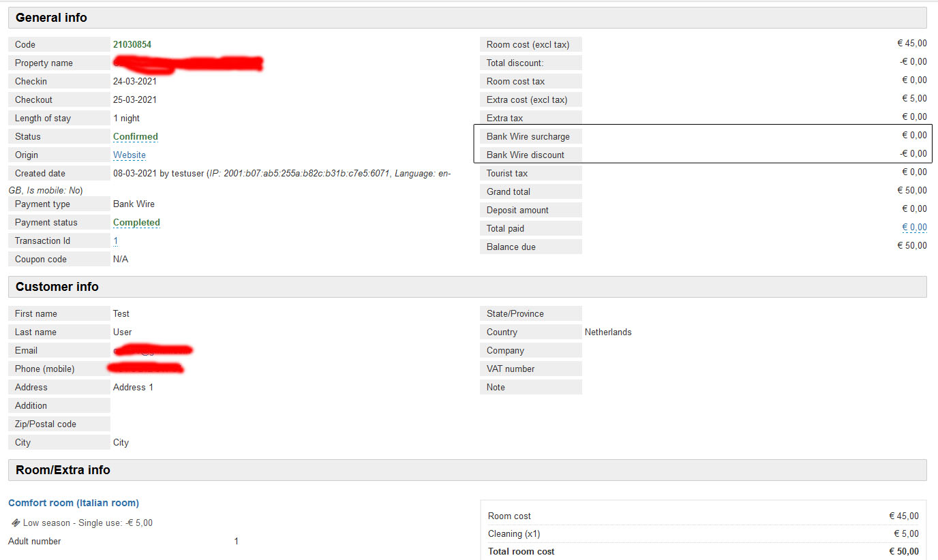Open the Transaction Id 1 link
Screen dimensions: 938x560
(x=116, y=240)
